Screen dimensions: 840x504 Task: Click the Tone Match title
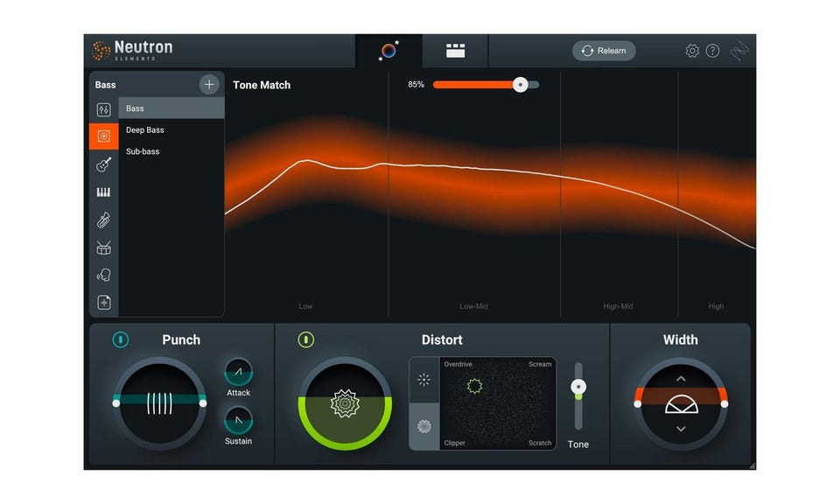262,85
